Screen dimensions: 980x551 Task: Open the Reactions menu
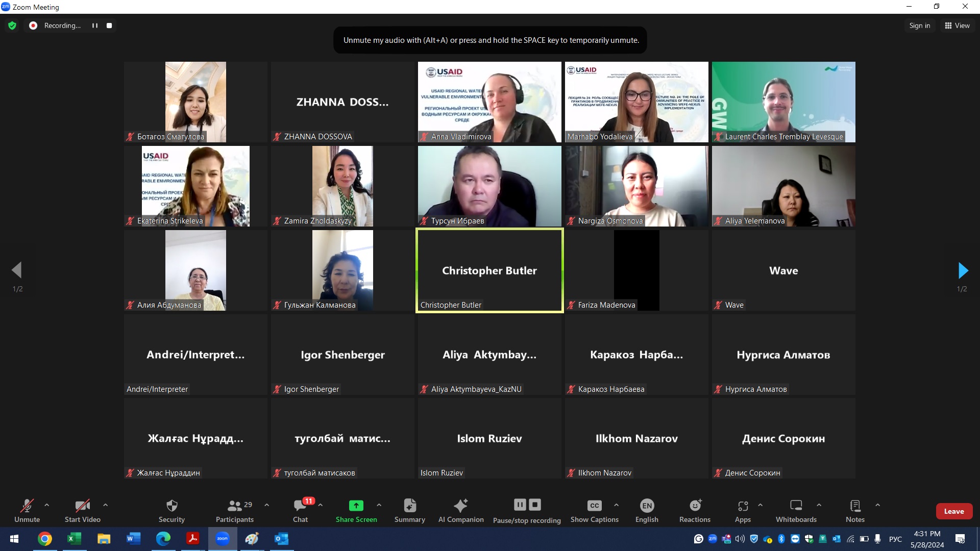(x=694, y=511)
